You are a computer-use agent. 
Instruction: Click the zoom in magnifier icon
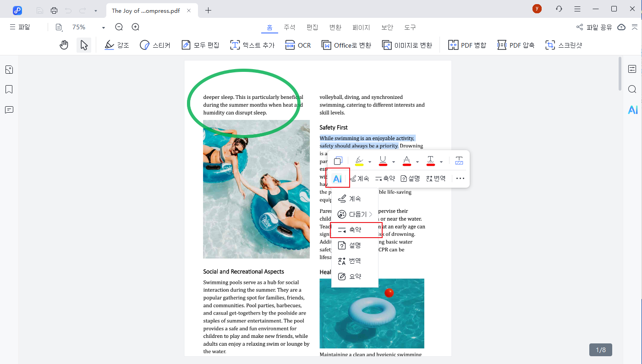point(135,27)
